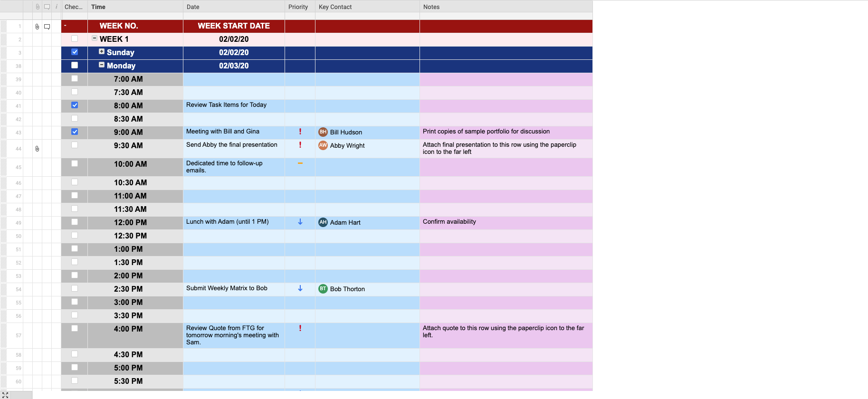This screenshot has height=399, width=868.
Task: Click the attachments paperclip column header icon
Action: (x=38, y=7)
